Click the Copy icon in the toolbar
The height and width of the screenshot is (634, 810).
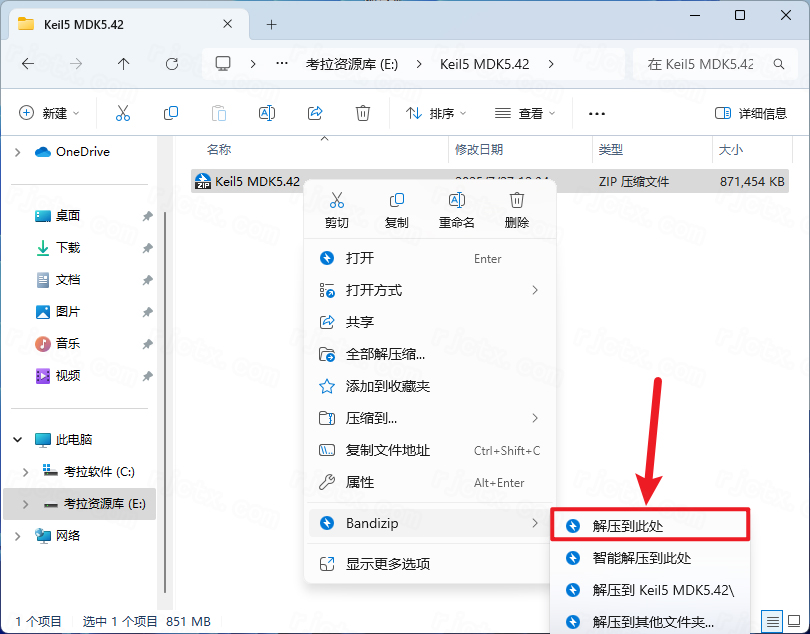click(171, 112)
